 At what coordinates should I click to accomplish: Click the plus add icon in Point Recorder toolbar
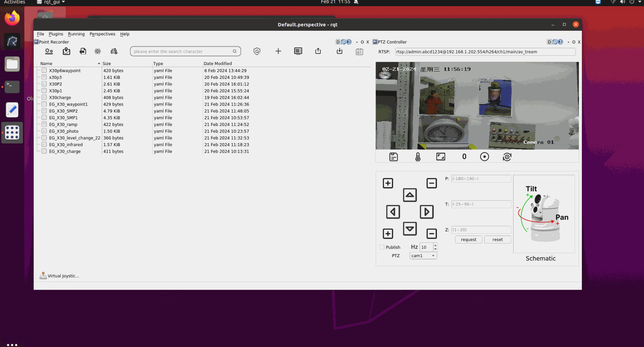click(278, 52)
